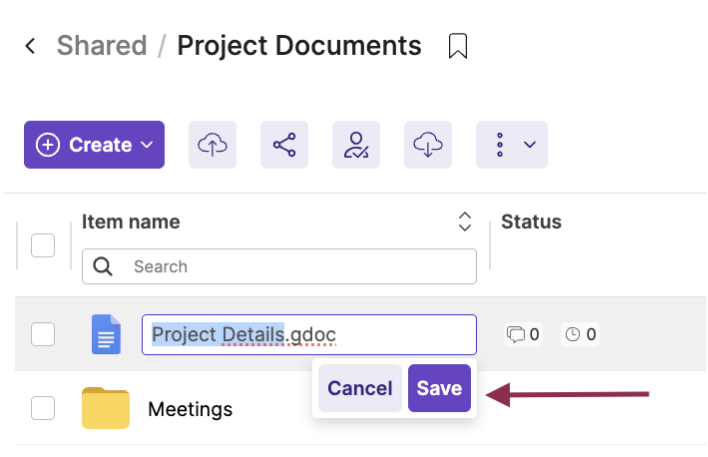708x457 pixels.
Task: Go back using the left arrow
Action: (x=31, y=46)
